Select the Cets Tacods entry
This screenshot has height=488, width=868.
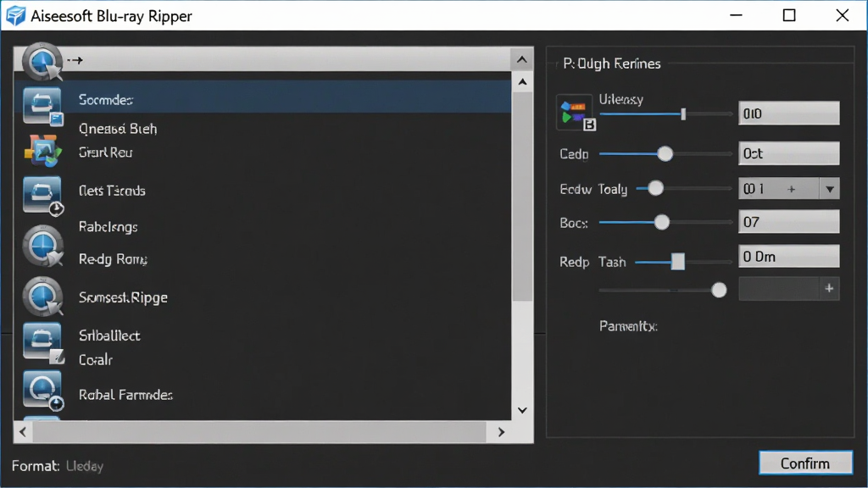pos(112,191)
